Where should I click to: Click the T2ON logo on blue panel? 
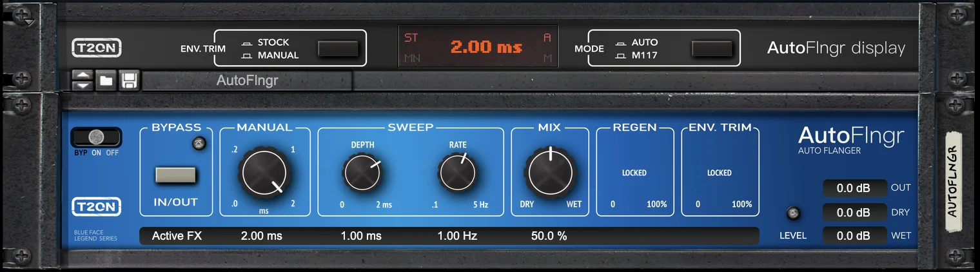[96, 207]
